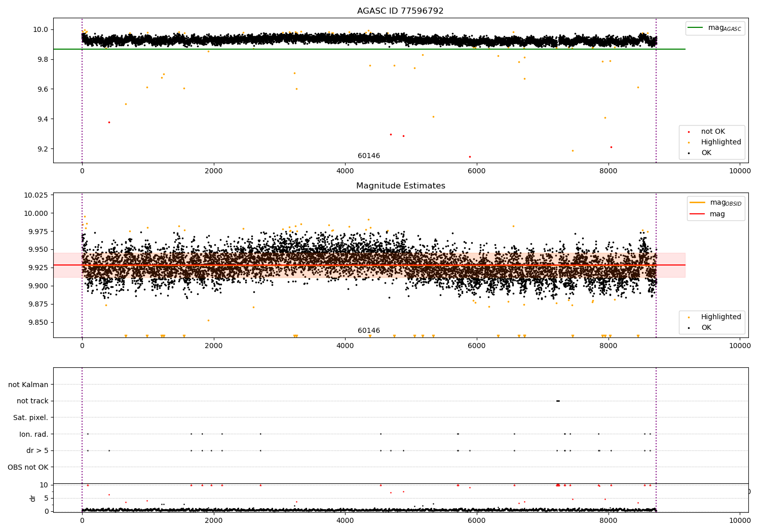Click the '60146' label in the Magnitude Estimates plot
The image size is (760, 532).
pyautogui.click(x=369, y=330)
